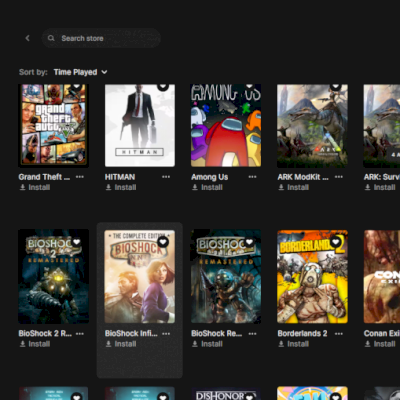Click the 'Sort by:' label
The height and width of the screenshot is (400, 400).
click(x=33, y=72)
